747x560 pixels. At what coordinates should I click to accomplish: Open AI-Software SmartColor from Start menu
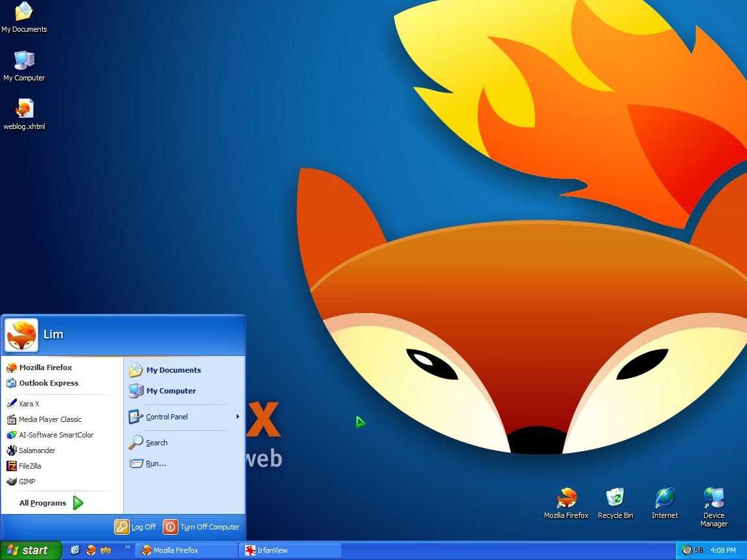pyautogui.click(x=56, y=435)
